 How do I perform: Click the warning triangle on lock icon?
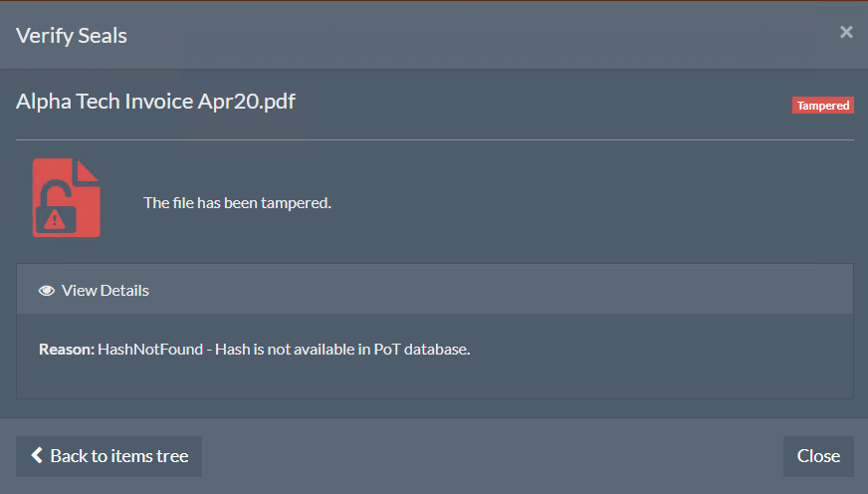click(x=54, y=220)
